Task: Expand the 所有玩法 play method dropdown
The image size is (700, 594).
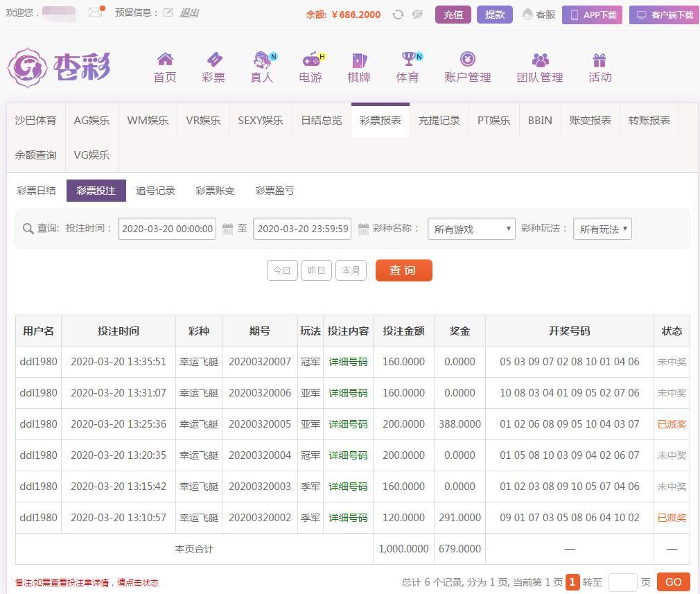Action: [602, 229]
